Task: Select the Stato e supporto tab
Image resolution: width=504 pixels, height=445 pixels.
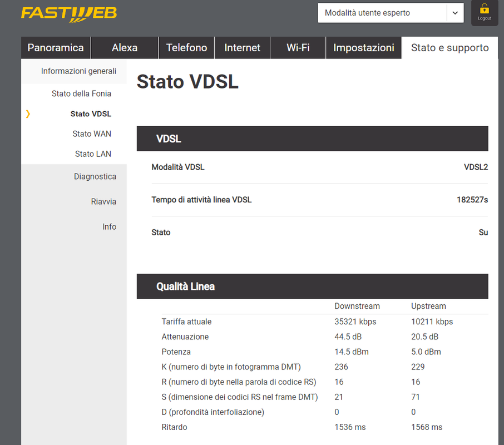Action: (449, 47)
